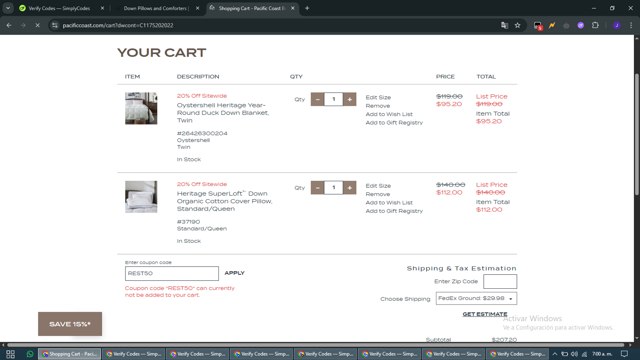
Task: Increase quantity of Oystershell Heritage blanket
Action: coord(349,99)
